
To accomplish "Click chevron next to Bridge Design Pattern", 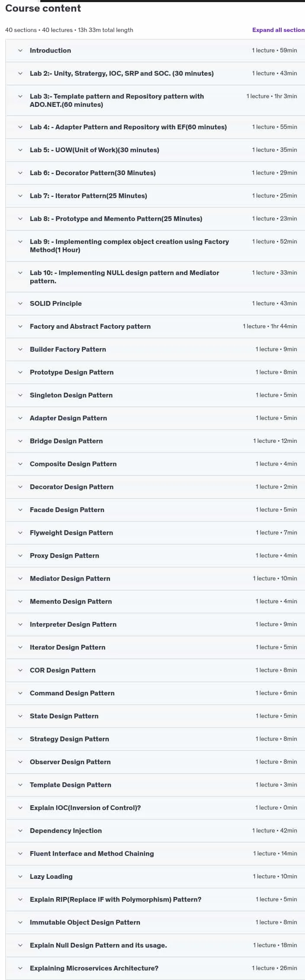I will click(20, 441).
